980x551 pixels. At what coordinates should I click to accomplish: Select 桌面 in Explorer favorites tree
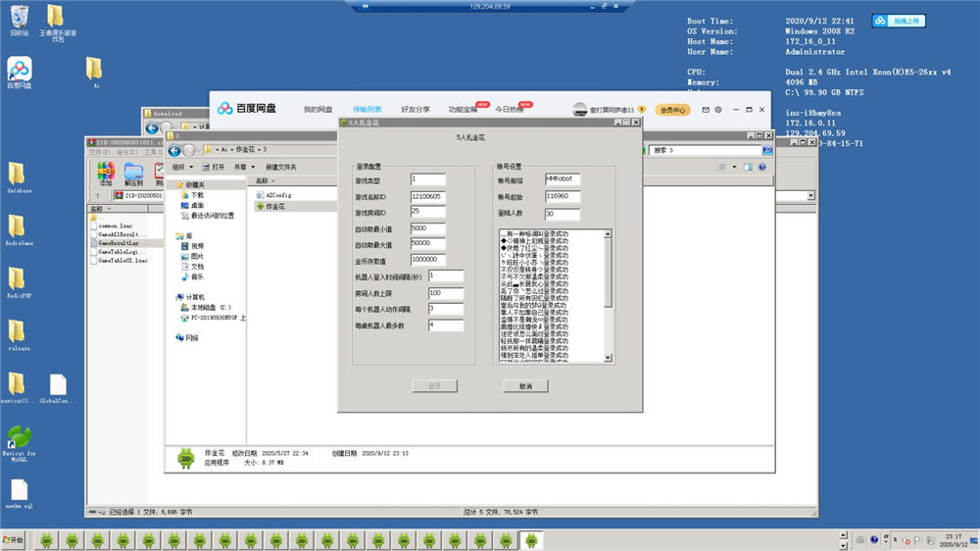click(197, 205)
